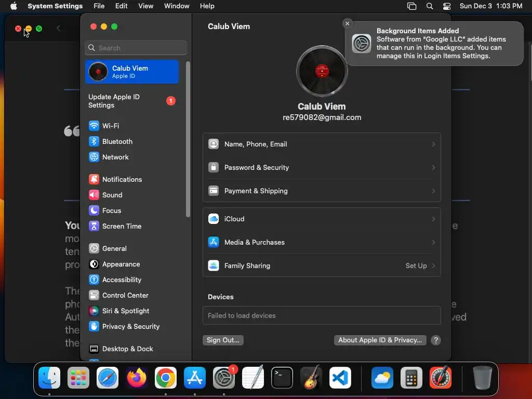
Task: Open GarageBand from the Dock
Action: point(311,378)
